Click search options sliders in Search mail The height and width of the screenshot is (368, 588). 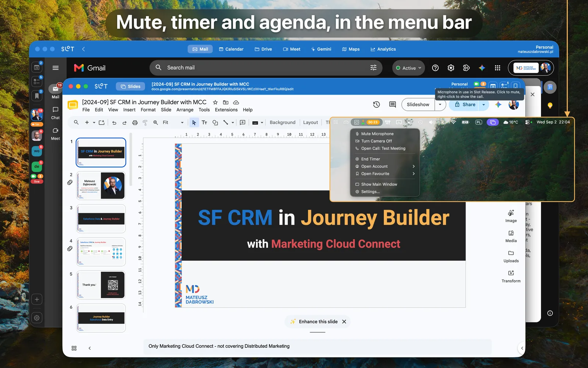tap(373, 68)
